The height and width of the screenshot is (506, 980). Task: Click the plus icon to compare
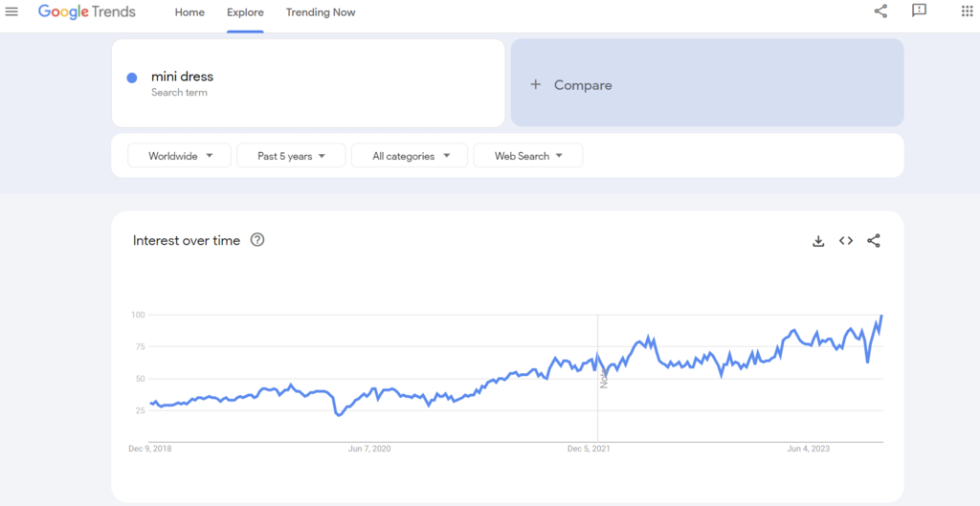tap(536, 85)
